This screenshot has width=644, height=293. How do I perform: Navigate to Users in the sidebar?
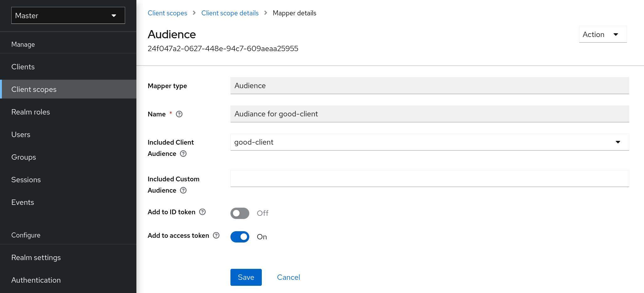21,134
